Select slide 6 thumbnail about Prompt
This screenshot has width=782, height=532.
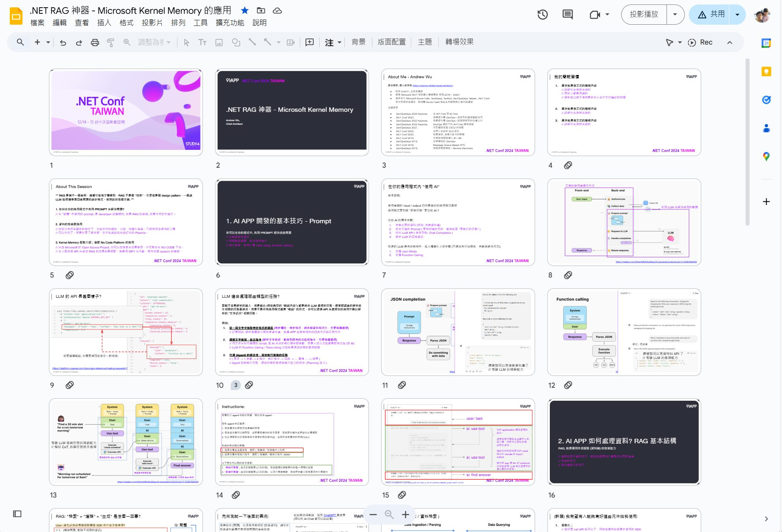pyautogui.click(x=292, y=222)
